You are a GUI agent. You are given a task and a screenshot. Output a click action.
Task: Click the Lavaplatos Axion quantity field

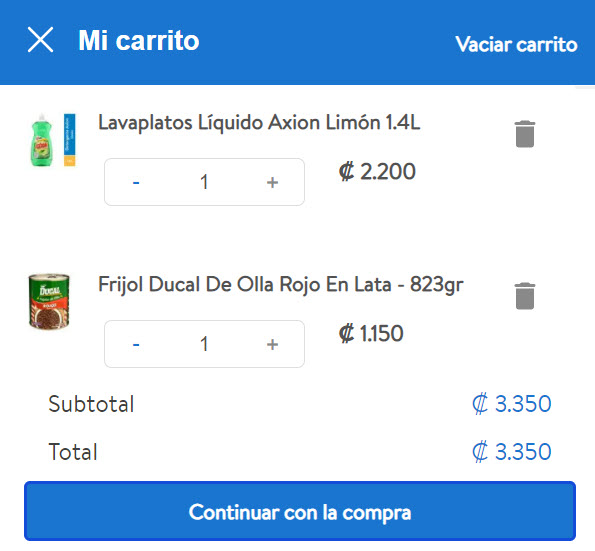pos(204,182)
